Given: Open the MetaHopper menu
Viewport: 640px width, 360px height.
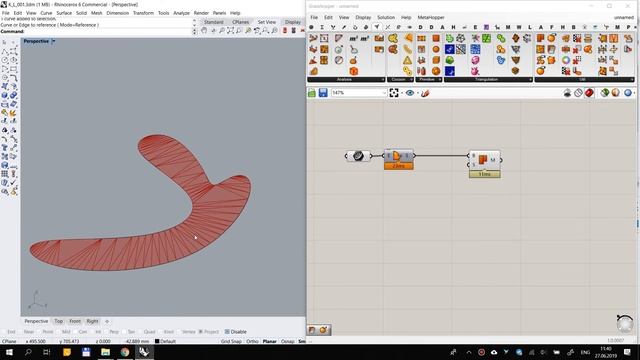Looking at the screenshot, I should [x=431, y=18].
